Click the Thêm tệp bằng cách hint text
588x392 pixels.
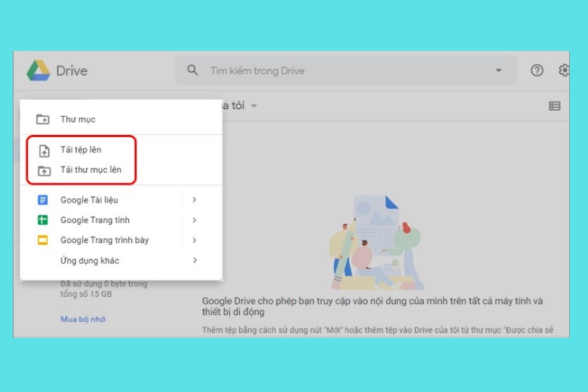tap(378, 330)
